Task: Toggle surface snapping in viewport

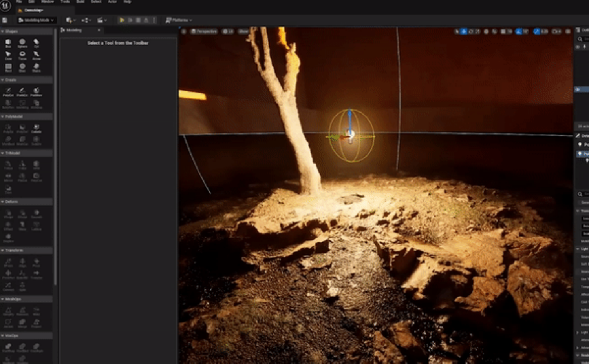Action: pyautogui.click(x=494, y=31)
